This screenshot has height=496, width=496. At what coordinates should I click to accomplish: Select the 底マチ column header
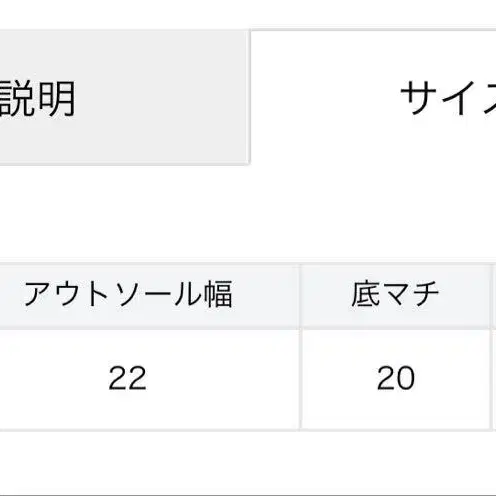tap(396, 295)
